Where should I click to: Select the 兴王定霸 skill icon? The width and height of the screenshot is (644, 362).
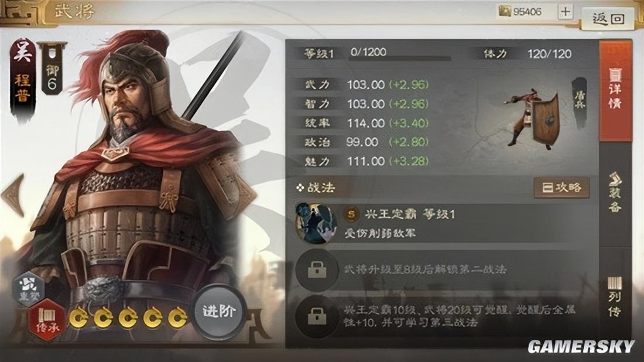click(x=316, y=223)
